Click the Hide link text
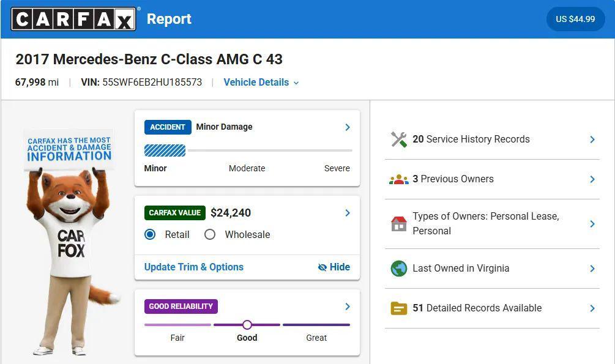 (340, 267)
